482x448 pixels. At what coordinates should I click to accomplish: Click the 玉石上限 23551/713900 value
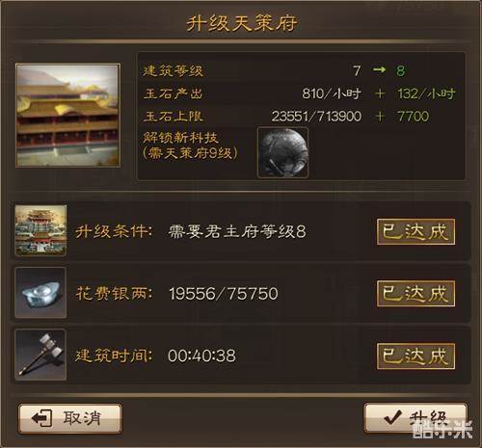(x=316, y=117)
